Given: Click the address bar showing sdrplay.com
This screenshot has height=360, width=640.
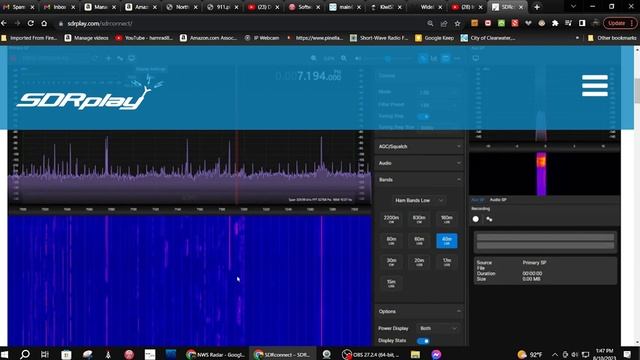Looking at the screenshot, I should click(241, 24).
